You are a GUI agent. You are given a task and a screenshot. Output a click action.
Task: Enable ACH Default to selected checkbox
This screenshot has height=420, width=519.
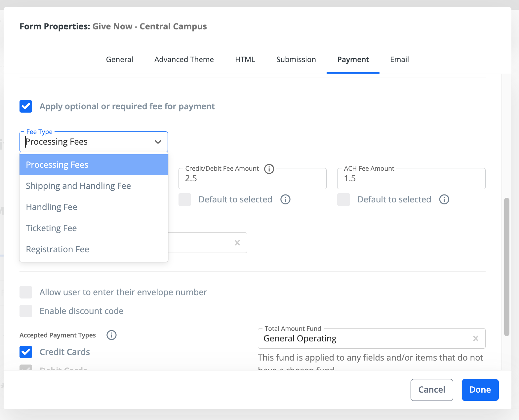point(343,199)
